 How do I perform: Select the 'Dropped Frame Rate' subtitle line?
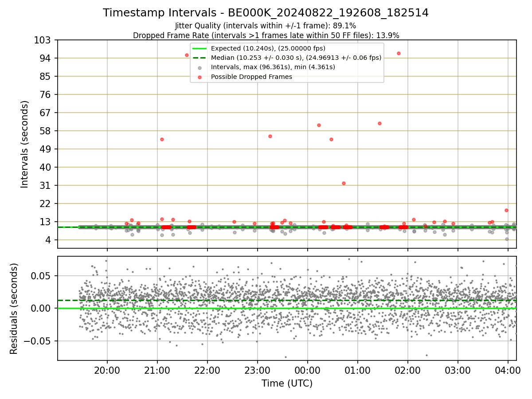(x=266, y=35)
